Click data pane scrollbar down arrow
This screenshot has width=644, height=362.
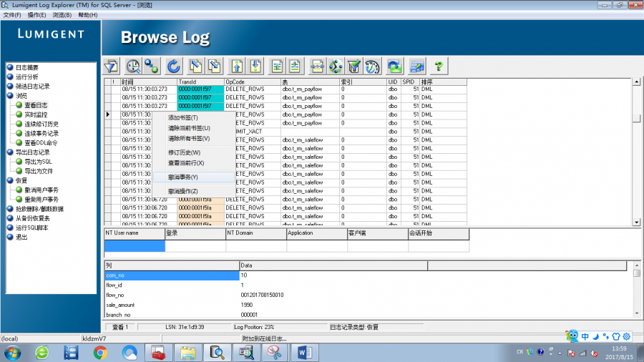(x=637, y=313)
